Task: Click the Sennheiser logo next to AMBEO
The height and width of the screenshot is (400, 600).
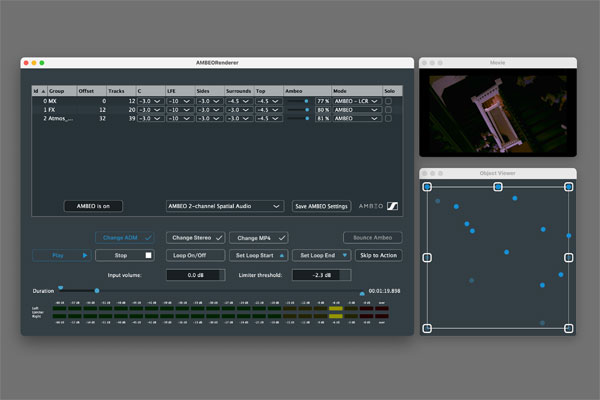Action: point(392,206)
